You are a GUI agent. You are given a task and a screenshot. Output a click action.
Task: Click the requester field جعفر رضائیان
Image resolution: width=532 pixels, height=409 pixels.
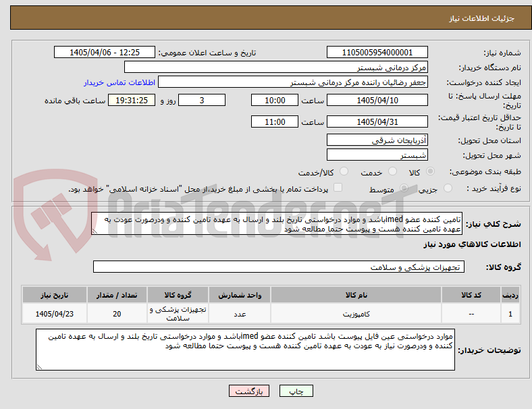pyautogui.click(x=293, y=82)
